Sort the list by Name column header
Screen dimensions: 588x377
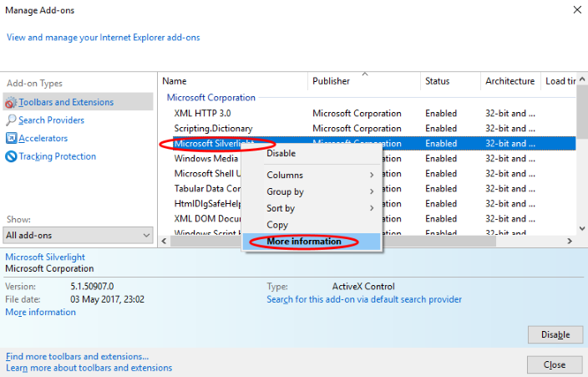[233, 81]
